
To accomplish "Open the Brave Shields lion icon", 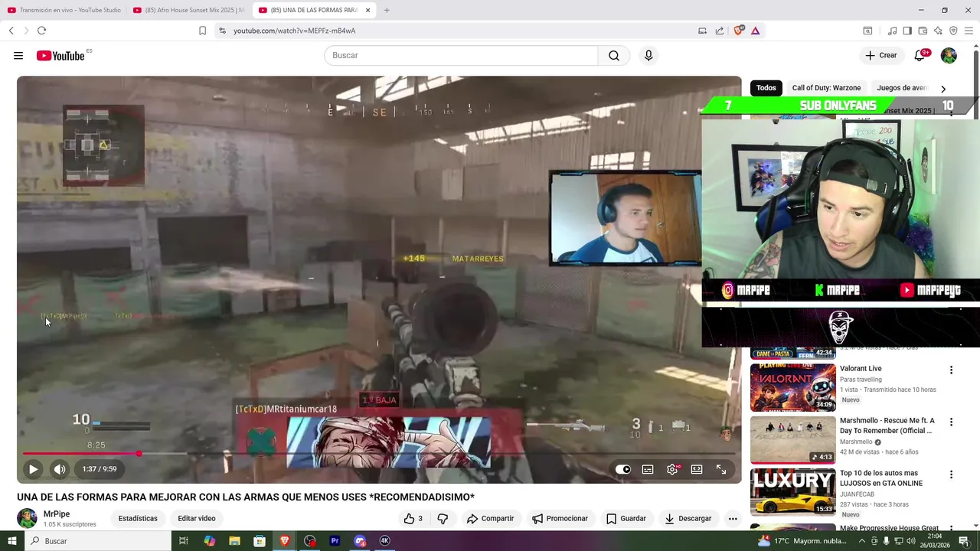I will 739,31.
